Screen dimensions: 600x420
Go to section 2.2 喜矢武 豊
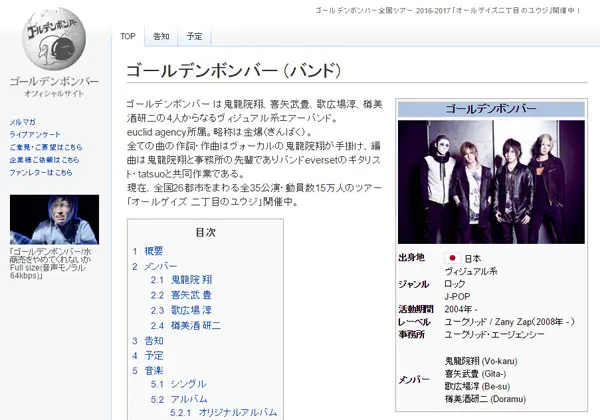[x=191, y=295]
